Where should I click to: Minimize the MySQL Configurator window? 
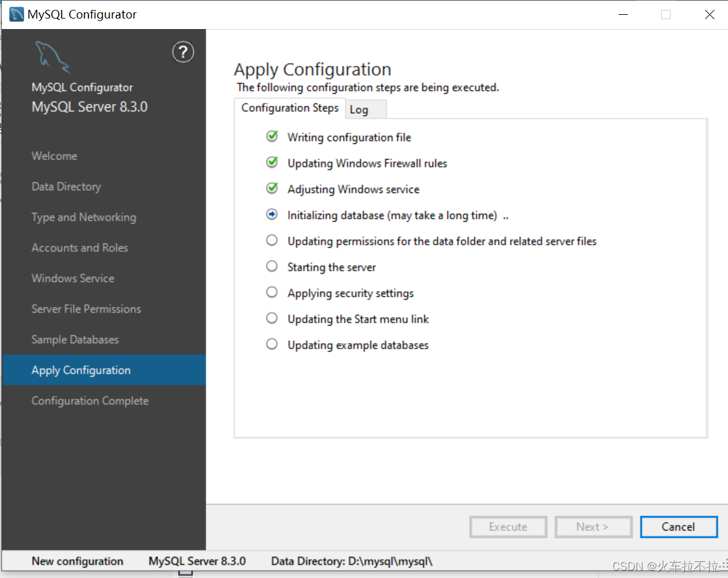[623, 15]
